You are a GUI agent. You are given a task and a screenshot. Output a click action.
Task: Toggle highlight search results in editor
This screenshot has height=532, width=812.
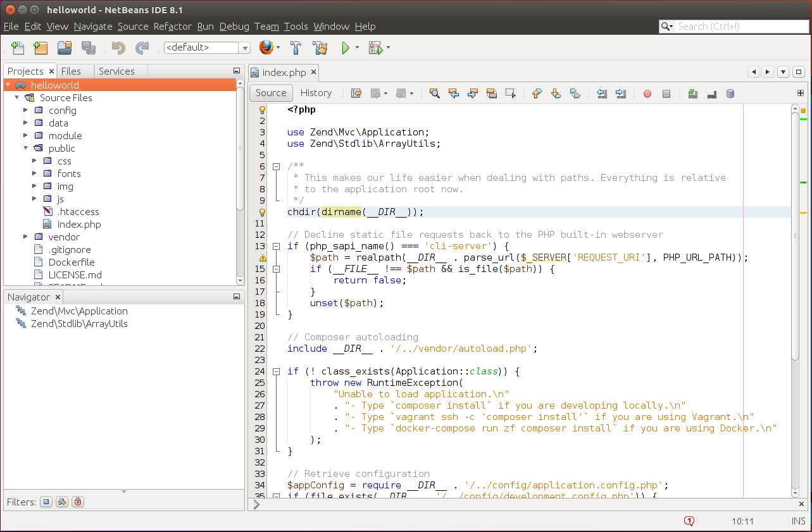tap(491, 93)
